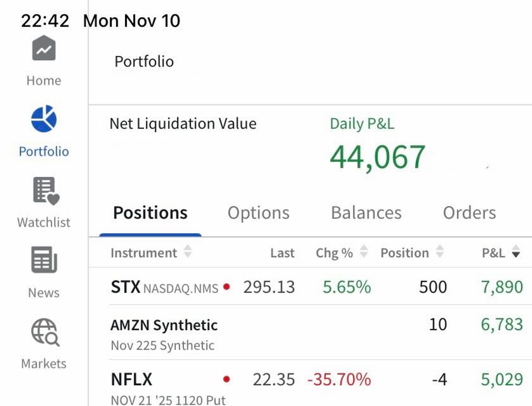Sort by Position column arrows
The height and width of the screenshot is (406, 532).
pyautogui.click(x=439, y=252)
